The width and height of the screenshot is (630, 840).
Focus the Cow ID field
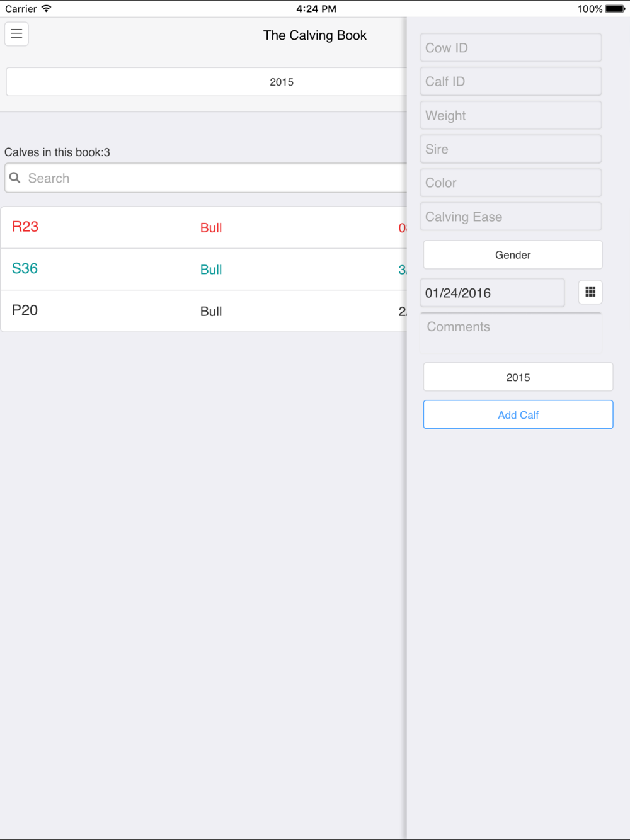pyautogui.click(x=510, y=48)
